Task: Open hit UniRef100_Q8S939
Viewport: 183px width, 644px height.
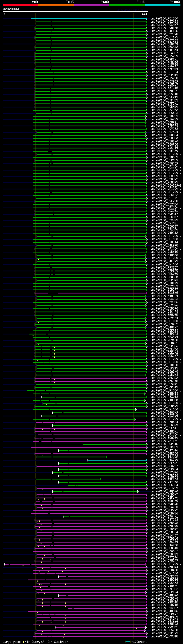Action: coord(164,82)
